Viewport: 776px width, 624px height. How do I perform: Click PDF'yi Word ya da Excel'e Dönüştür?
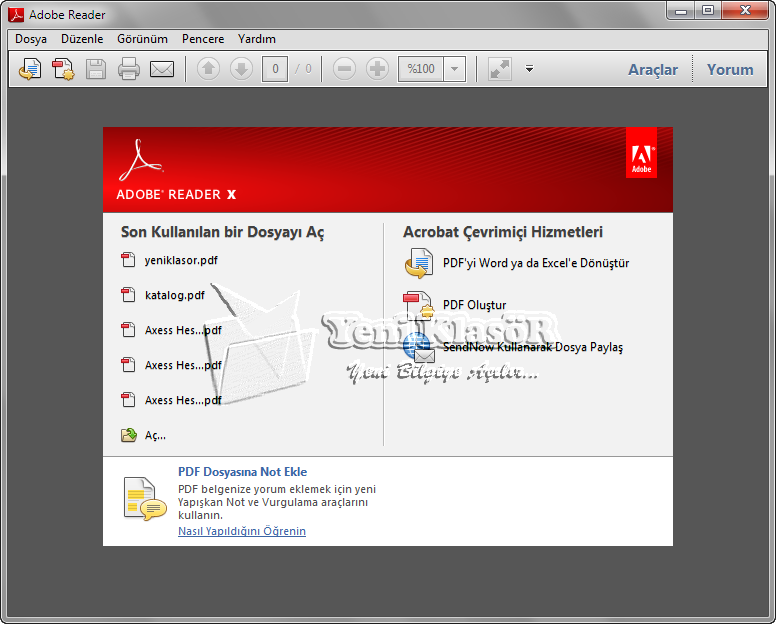(536, 263)
